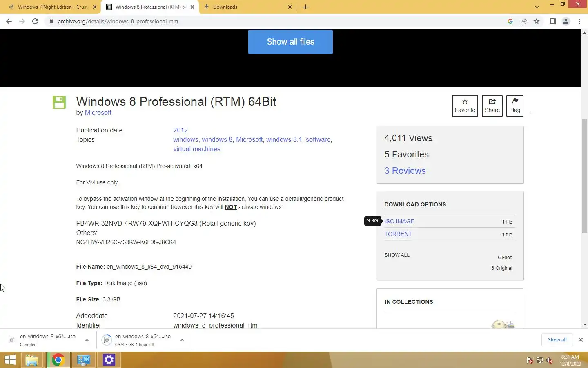Open the 'software' topic link

point(318,139)
